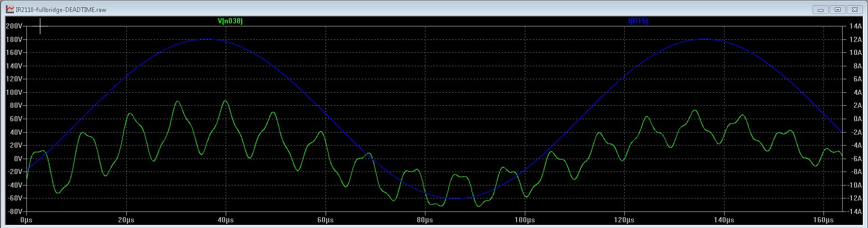Click the 8A label on the current axis

coord(857,66)
